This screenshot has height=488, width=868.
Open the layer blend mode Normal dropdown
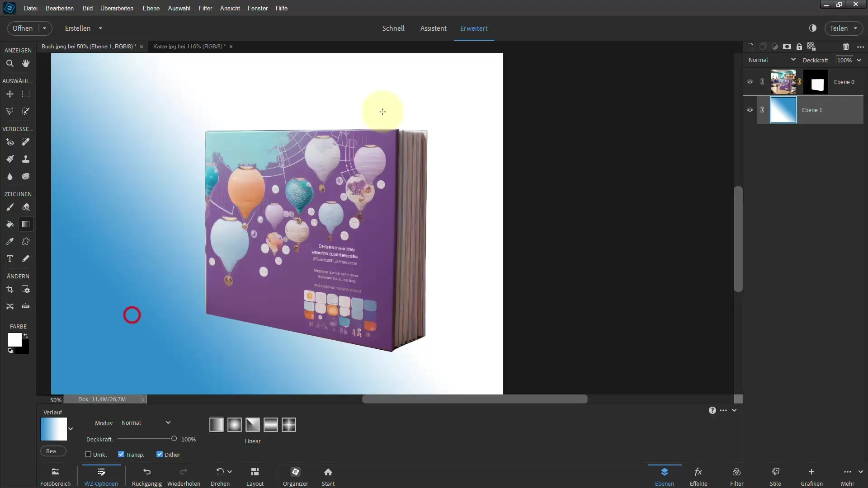[772, 60]
